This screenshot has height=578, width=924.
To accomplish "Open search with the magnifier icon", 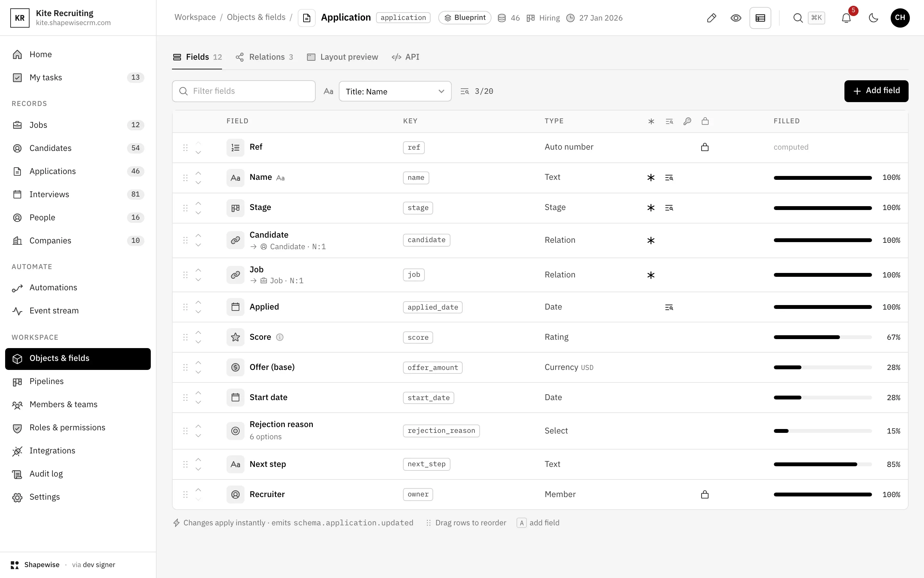I will point(798,18).
